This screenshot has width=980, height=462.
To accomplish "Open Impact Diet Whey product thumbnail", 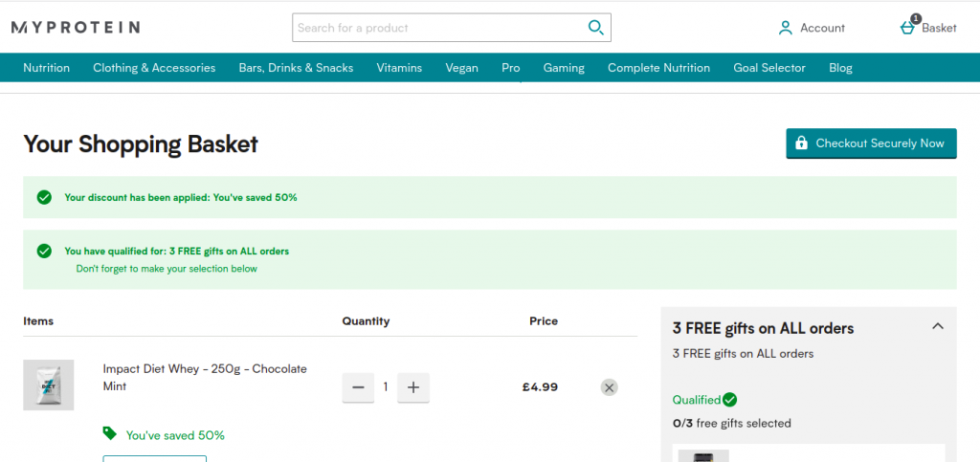I will 49,385.
